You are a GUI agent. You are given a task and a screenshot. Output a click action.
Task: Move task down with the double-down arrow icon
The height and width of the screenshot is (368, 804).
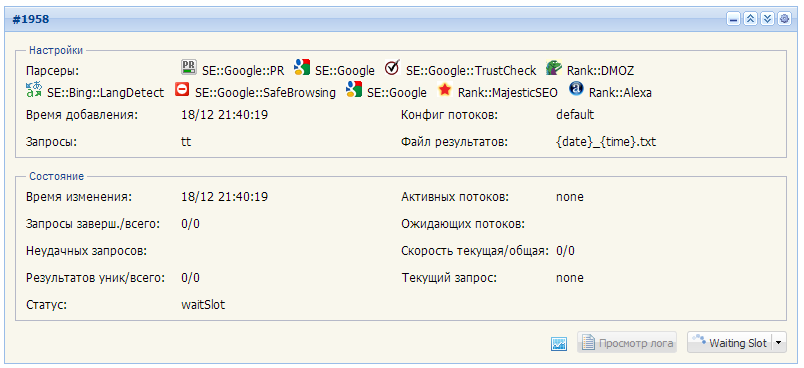click(767, 19)
